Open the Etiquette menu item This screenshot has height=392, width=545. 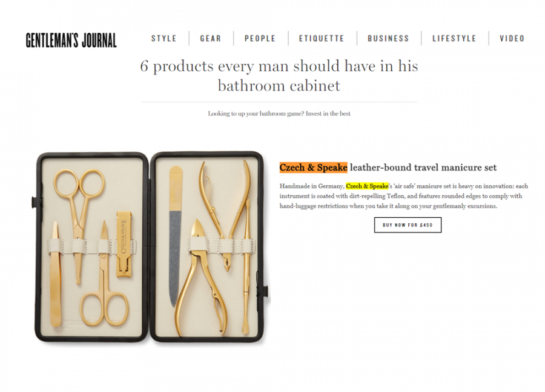[322, 38]
